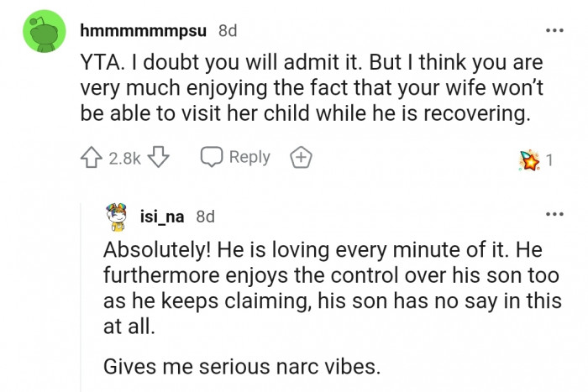Click the reply paragraph starting with Absolutely
588x392 pixels.
click(329, 289)
